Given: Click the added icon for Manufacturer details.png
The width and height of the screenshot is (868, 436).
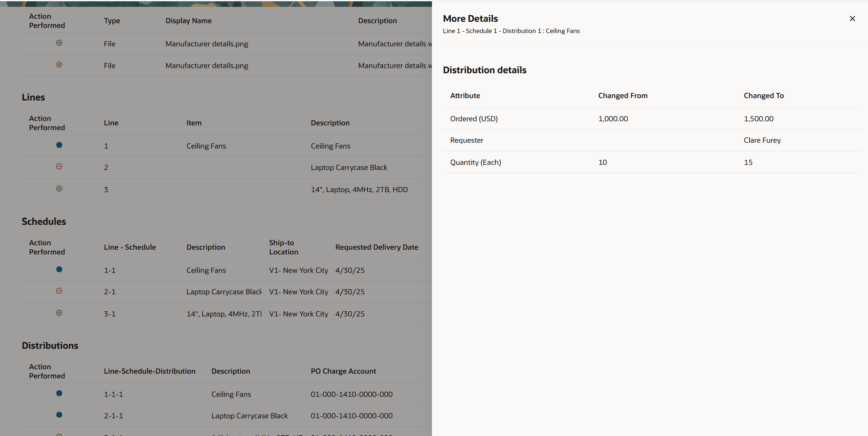Looking at the screenshot, I should 59,43.
